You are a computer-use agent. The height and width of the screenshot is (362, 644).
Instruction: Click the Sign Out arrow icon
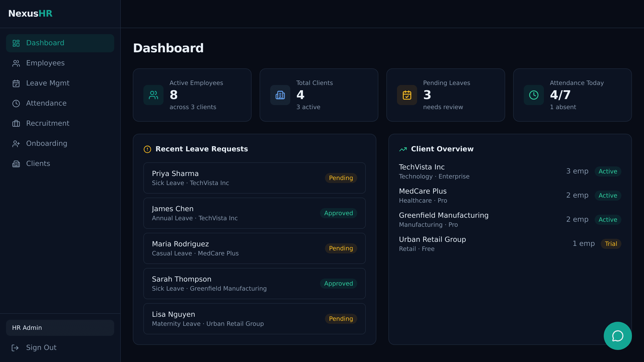15,348
